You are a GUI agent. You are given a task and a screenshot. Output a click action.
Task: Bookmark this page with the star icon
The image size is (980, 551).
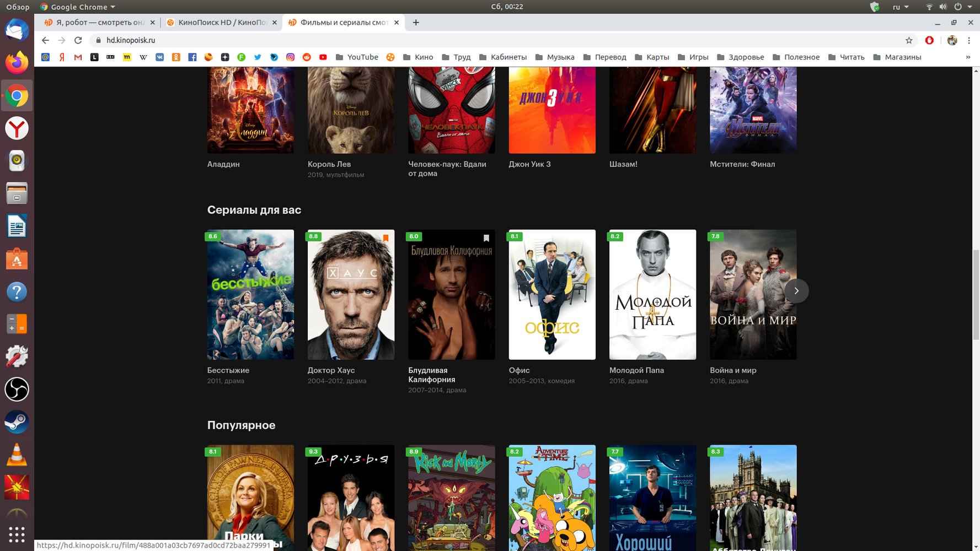[x=909, y=40]
